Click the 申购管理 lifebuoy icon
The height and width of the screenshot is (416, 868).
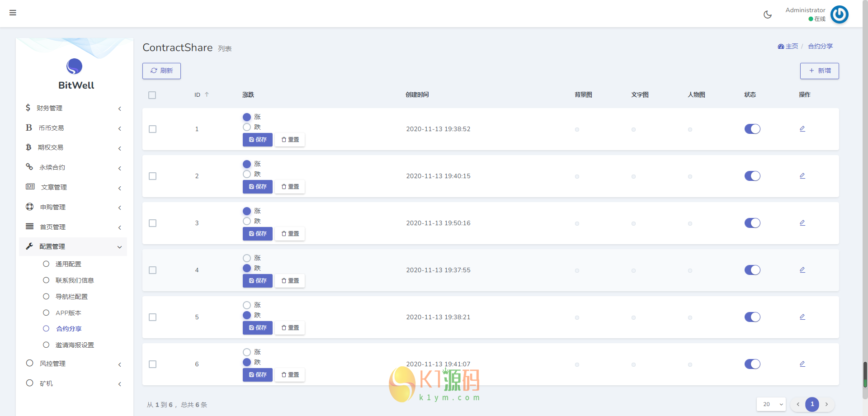[x=30, y=207]
